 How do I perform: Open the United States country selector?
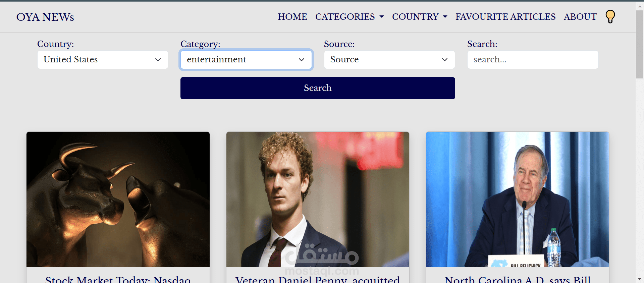(103, 60)
